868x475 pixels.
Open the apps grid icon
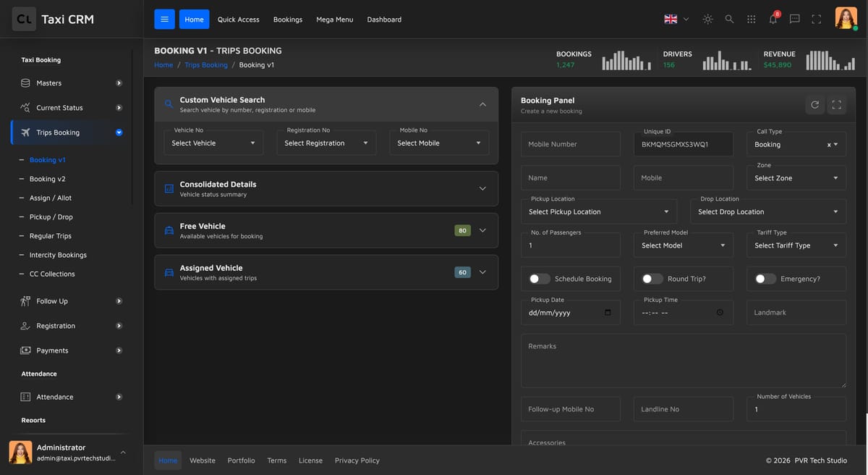click(751, 20)
